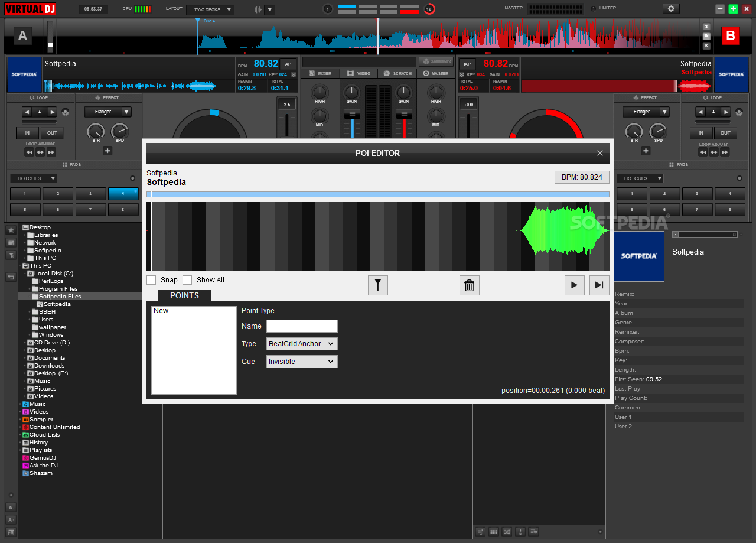
Task: Click the BPM: 80.824 button
Action: (582, 177)
